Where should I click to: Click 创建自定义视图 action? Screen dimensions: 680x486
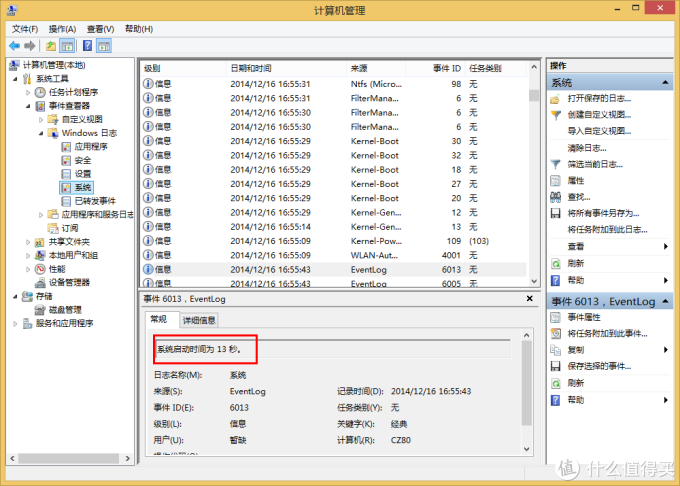(598, 115)
